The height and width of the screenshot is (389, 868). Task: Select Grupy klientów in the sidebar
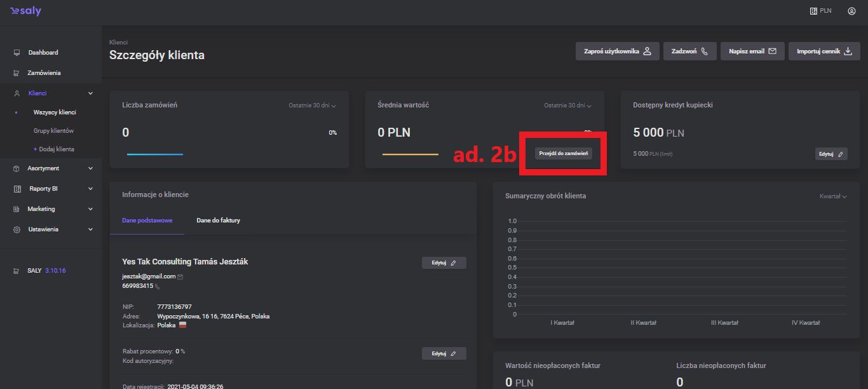tap(53, 131)
